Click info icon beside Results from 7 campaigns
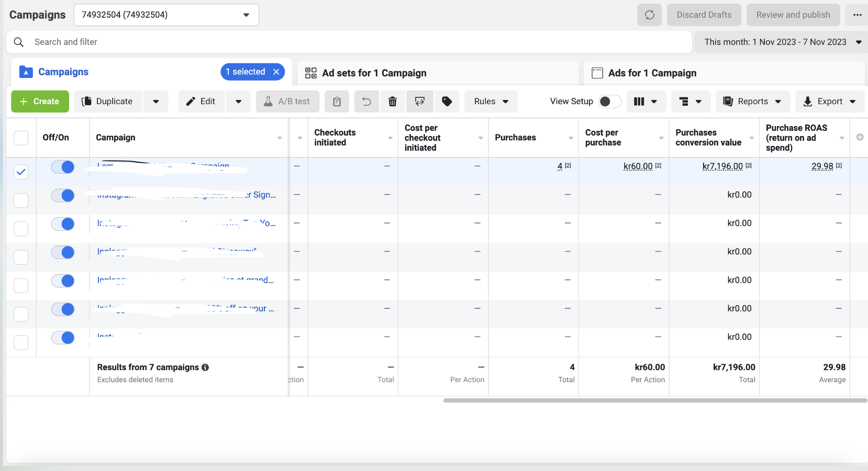Screen dimensions: 868x471 tap(205, 367)
